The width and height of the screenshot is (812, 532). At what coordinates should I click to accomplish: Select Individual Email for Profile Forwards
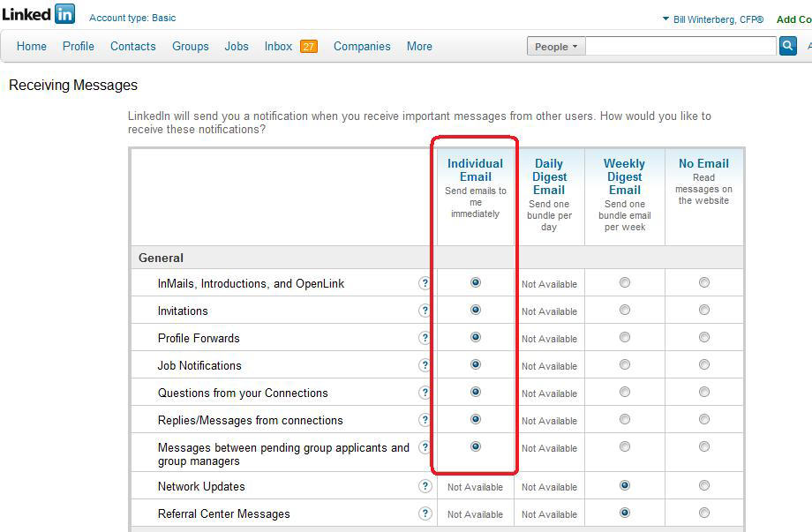coord(476,337)
